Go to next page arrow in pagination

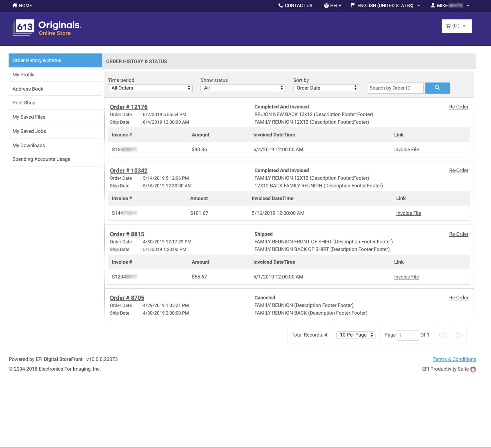click(459, 335)
